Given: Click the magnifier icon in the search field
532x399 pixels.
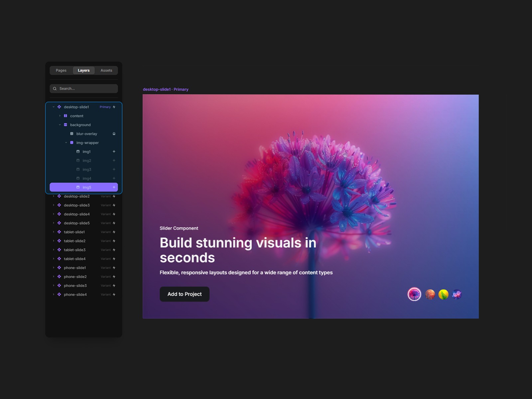Looking at the screenshot, I should (x=55, y=88).
